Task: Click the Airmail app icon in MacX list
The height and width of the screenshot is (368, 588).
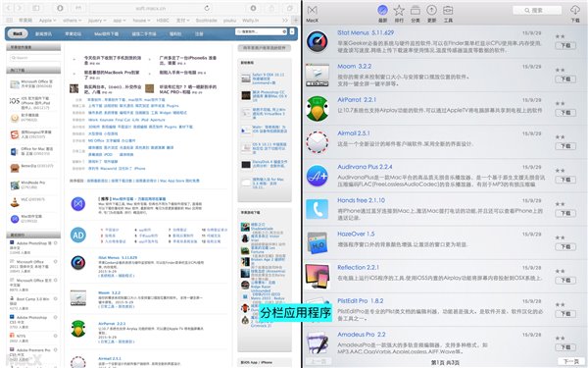Action: pos(318,142)
